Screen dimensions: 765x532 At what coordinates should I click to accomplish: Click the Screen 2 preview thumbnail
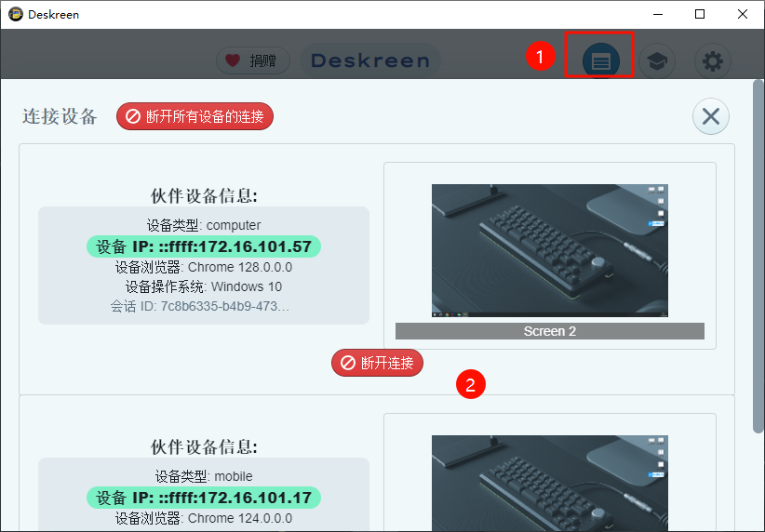[549, 250]
